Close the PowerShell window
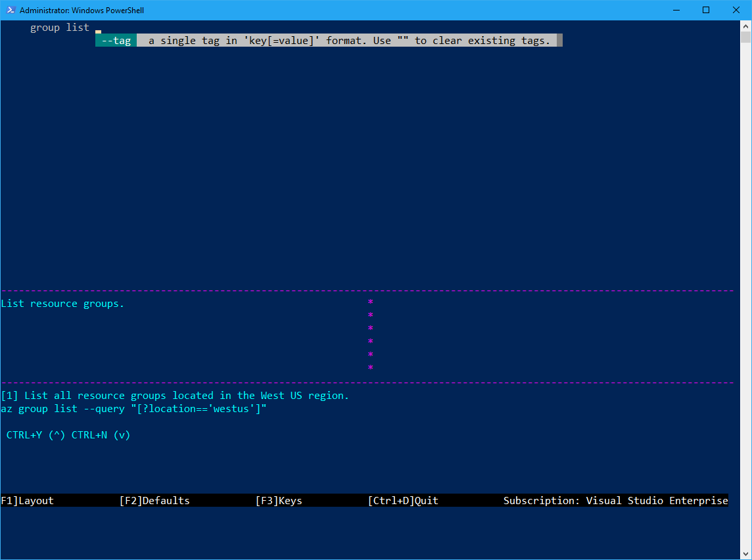Image resolution: width=752 pixels, height=560 pixels. 736,10
